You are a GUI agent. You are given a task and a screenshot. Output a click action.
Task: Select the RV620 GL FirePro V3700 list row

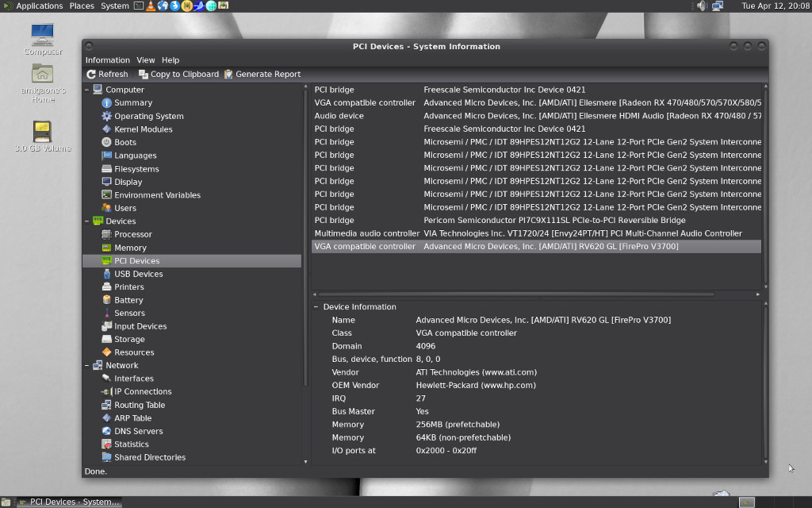[x=537, y=246]
